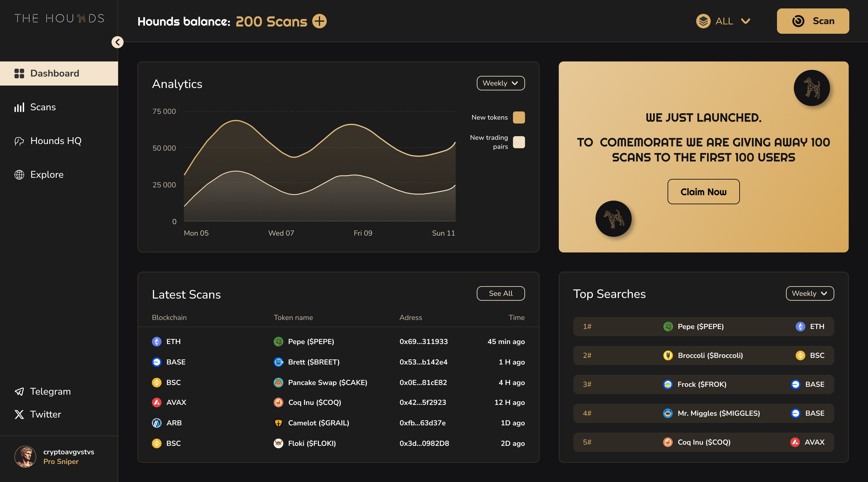This screenshot has width=868, height=482.
Task: Click address 0xfb...63d37e
Action: click(x=423, y=423)
